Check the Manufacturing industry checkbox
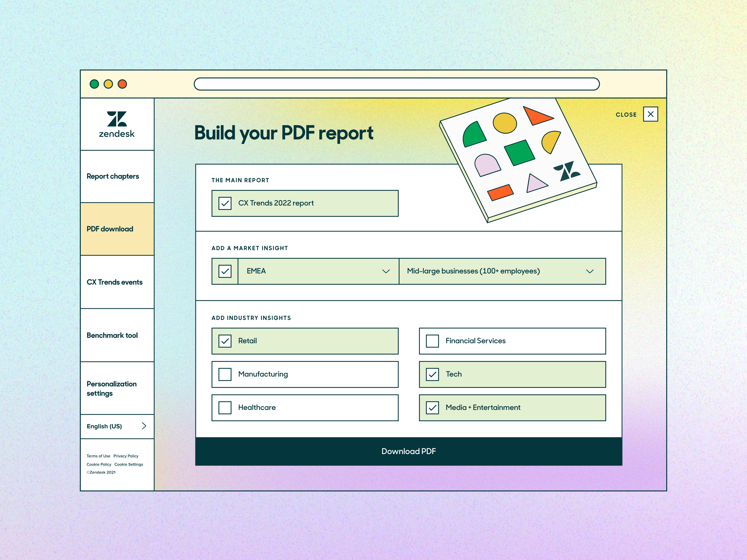The height and width of the screenshot is (560, 747). 225,374
